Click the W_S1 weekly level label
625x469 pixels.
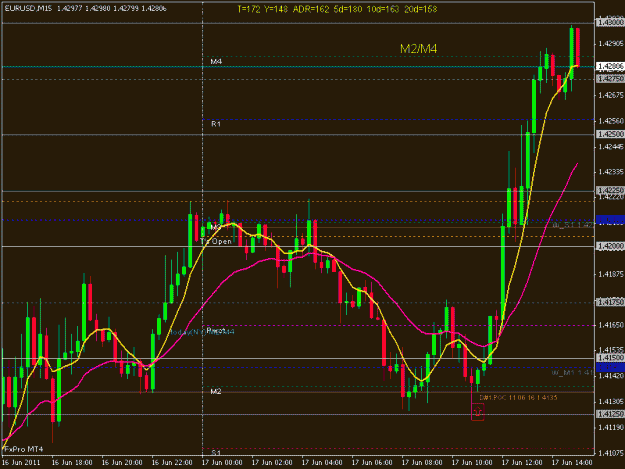pyautogui.click(x=573, y=225)
